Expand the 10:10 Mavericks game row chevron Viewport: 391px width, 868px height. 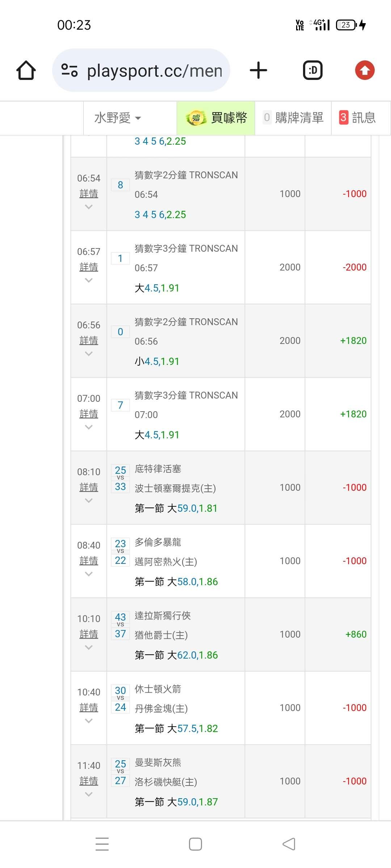[89, 647]
